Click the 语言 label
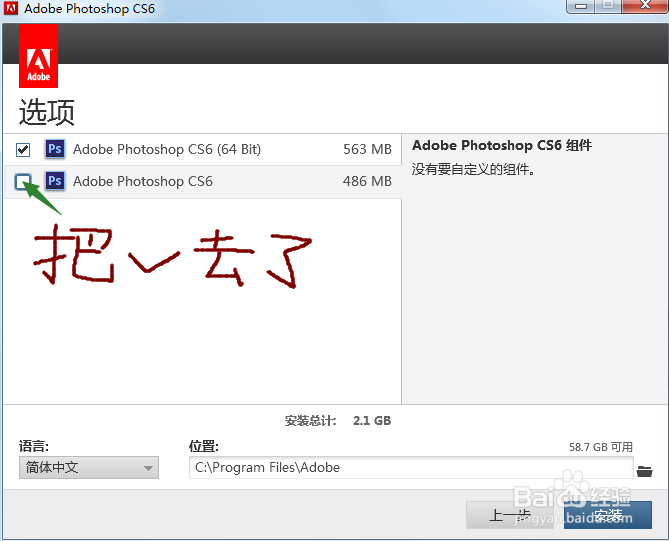This screenshot has width=669, height=541. point(34,447)
